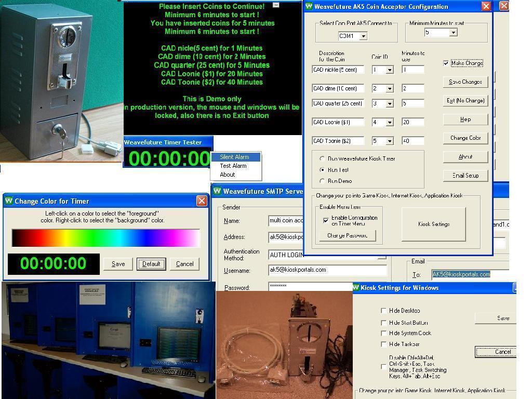532x399 pixels.
Task: Open the Minimum Minutes to start dropdown
Action: [x=454, y=33]
